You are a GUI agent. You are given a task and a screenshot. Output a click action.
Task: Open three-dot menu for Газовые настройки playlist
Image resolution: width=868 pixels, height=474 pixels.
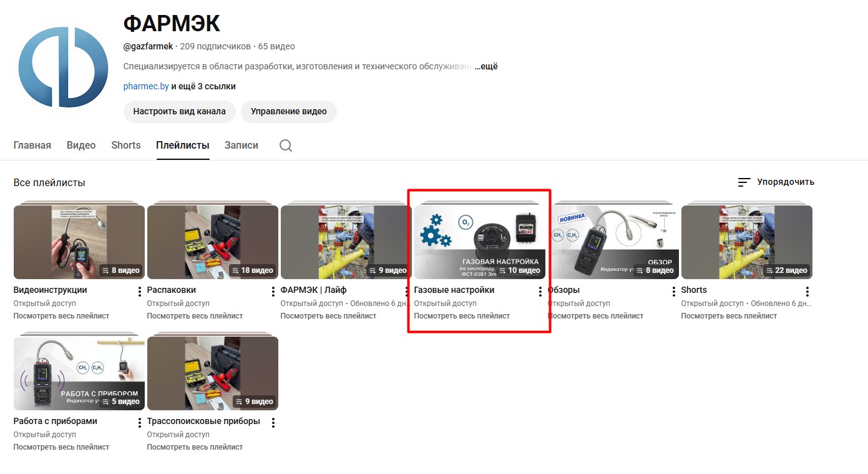[540, 292]
